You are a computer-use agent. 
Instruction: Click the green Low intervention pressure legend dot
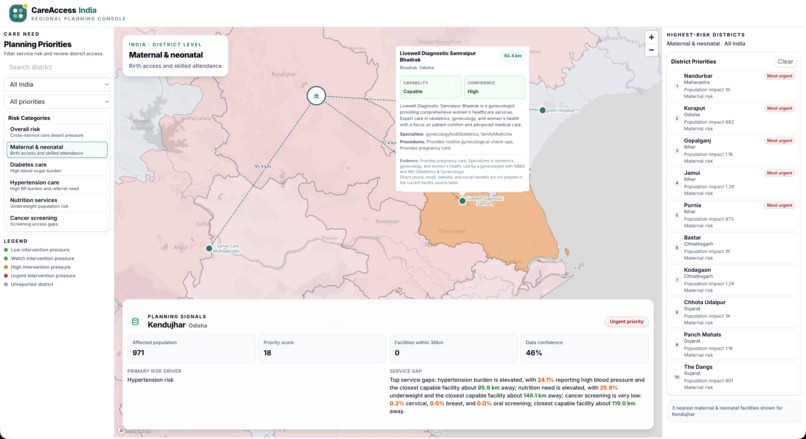(x=6, y=250)
